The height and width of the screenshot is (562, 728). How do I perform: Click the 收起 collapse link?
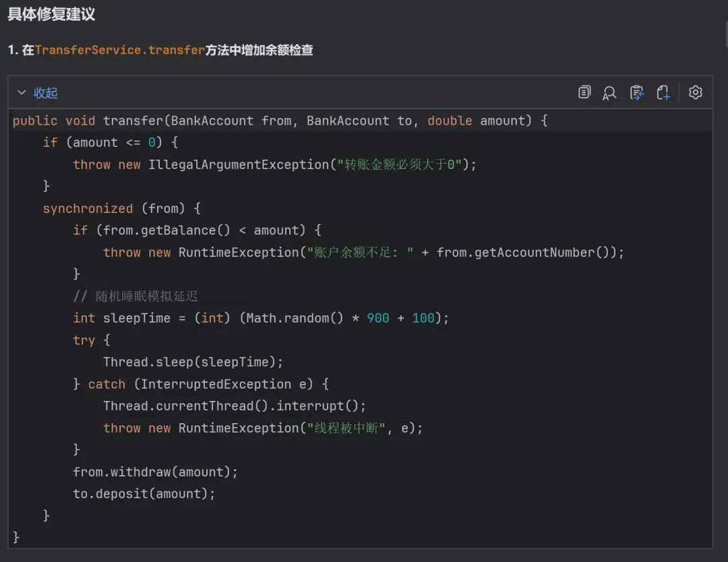point(46,93)
